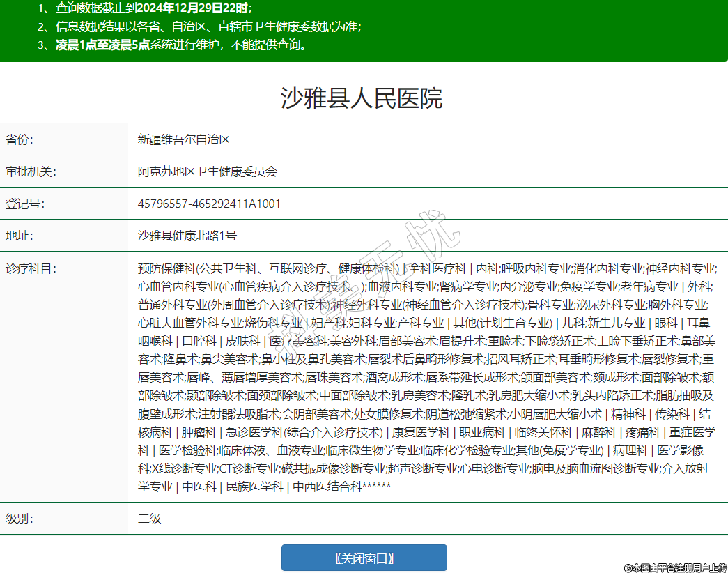Click the 本图由平台注册用户上传 watermark text
The image size is (728, 573).
pyautogui.click(x=674, y=567)
